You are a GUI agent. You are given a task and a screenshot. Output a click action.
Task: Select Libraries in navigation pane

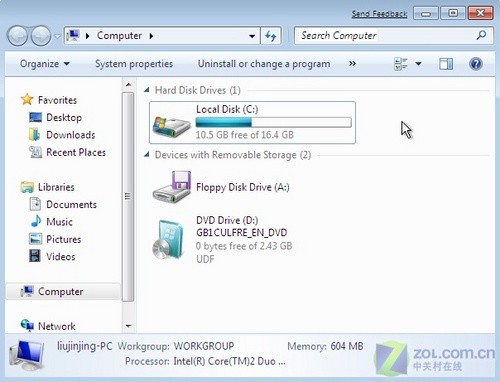(56, 187)
